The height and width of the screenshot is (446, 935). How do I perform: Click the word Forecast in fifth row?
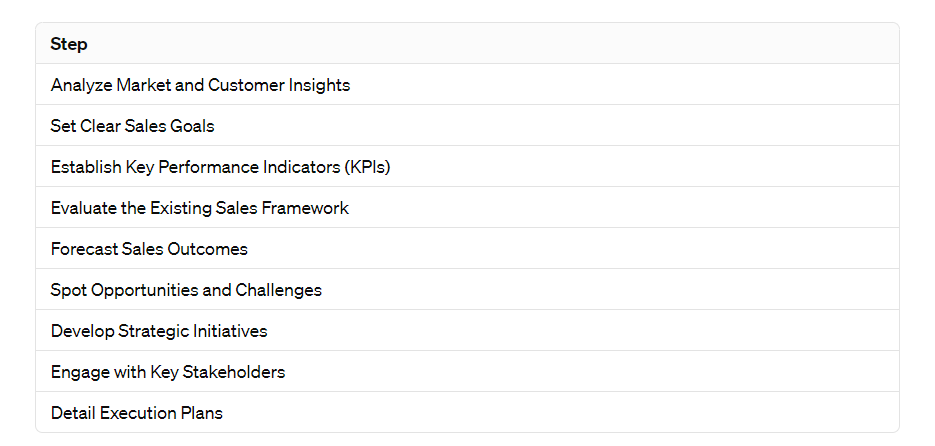84,249
